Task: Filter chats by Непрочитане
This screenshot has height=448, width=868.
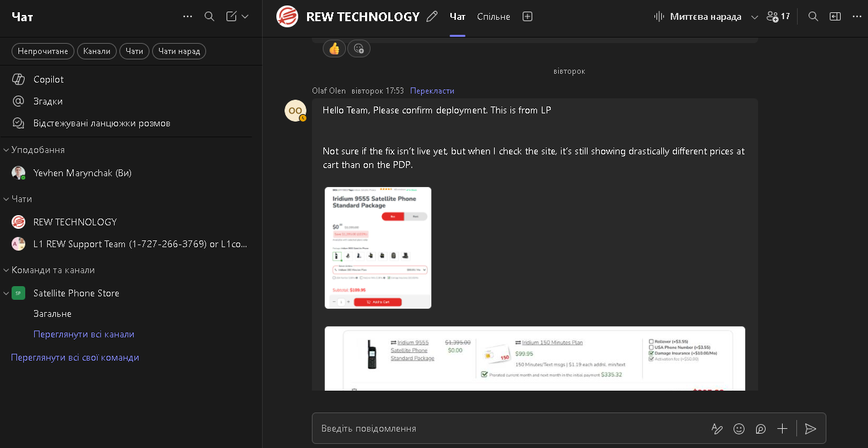Action: pos(43,51)
